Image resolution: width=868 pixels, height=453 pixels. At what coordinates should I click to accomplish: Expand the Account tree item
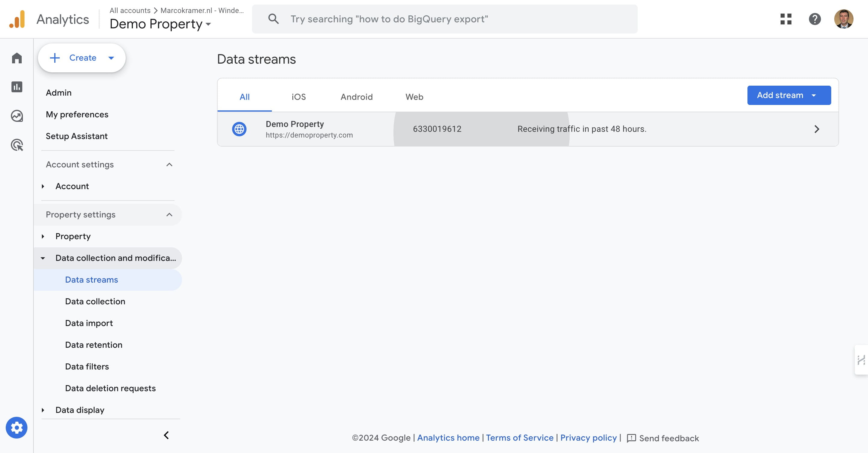[43, 186]
